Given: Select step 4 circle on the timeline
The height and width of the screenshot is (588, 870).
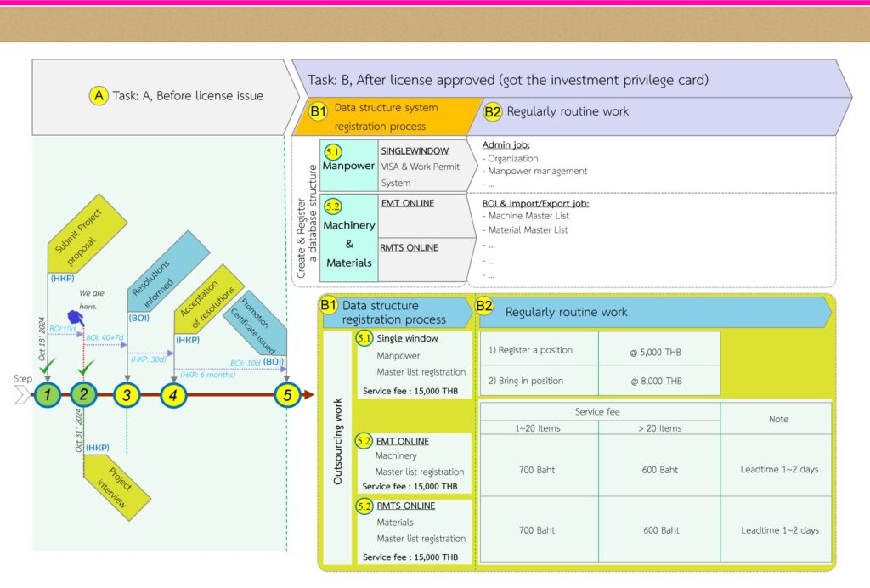Looking at the screenshot, I should 173,395.
